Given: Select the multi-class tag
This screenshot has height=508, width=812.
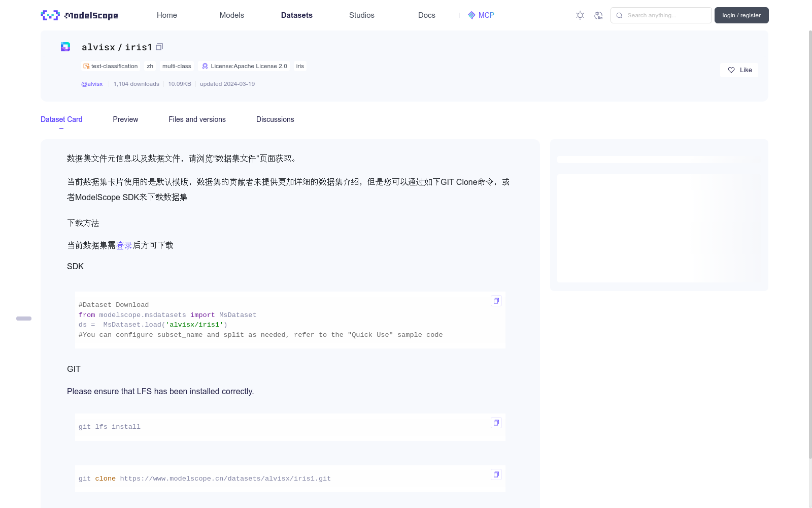Looking at the screenshot, I should point(177,66).
